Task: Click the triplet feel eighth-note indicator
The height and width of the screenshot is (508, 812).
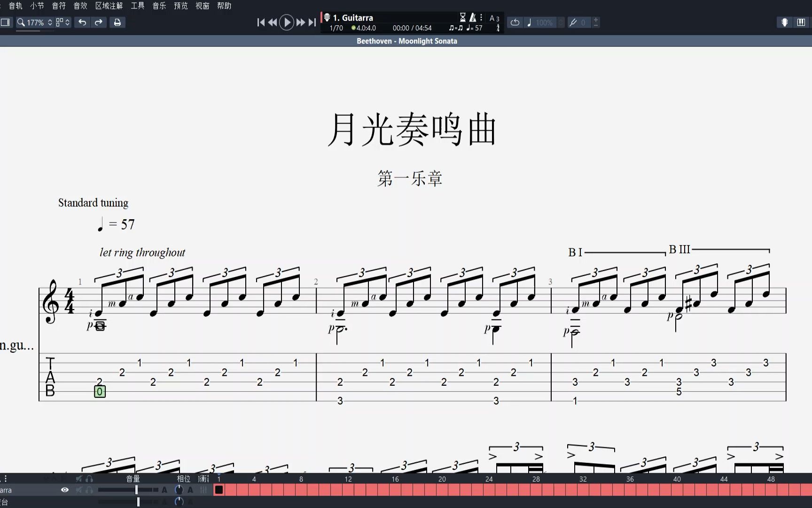Action: [456, 28]
